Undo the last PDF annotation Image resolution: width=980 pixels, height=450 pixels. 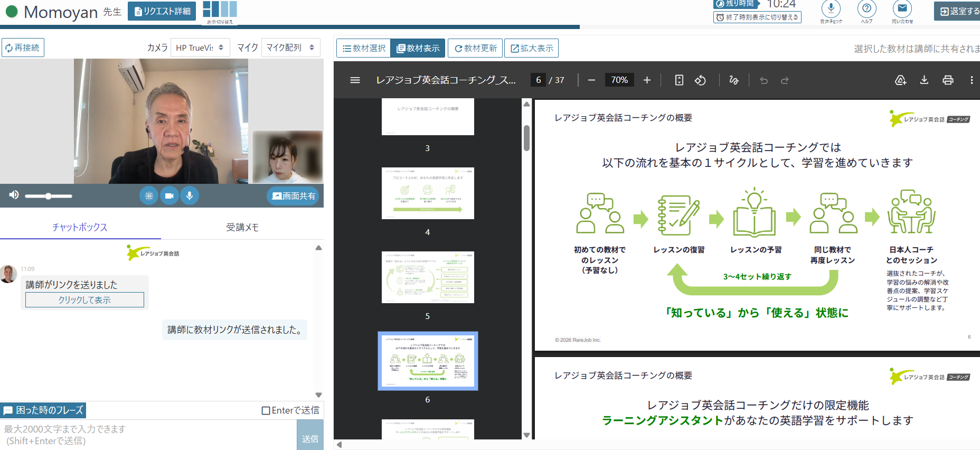[x=764, y=80]
